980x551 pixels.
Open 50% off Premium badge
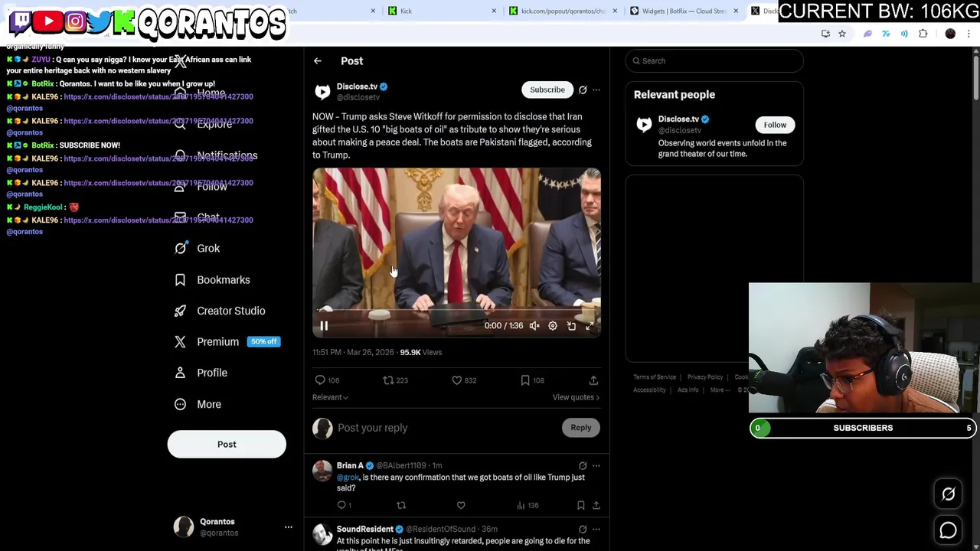263,342
